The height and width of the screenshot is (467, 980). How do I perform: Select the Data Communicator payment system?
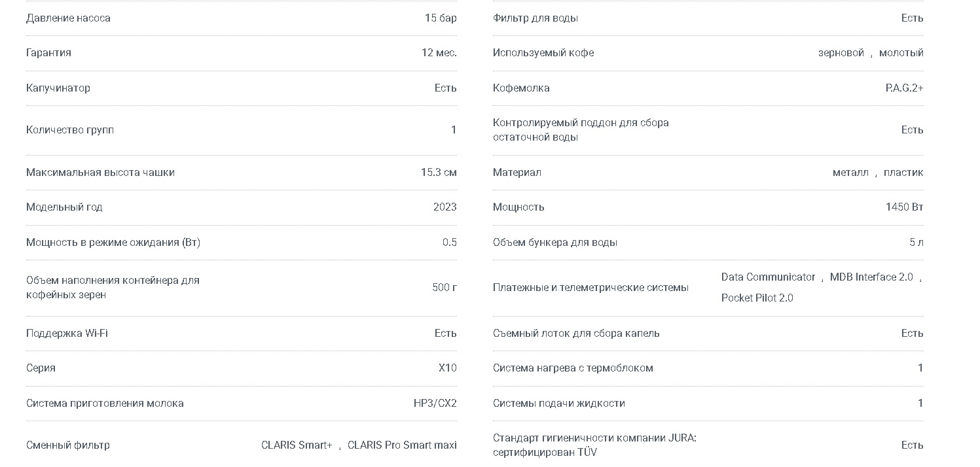(x=768, y=277)
